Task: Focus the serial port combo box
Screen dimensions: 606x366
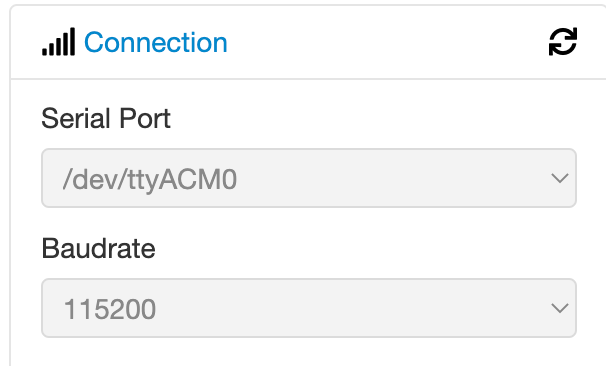Action: click(309, 178)
